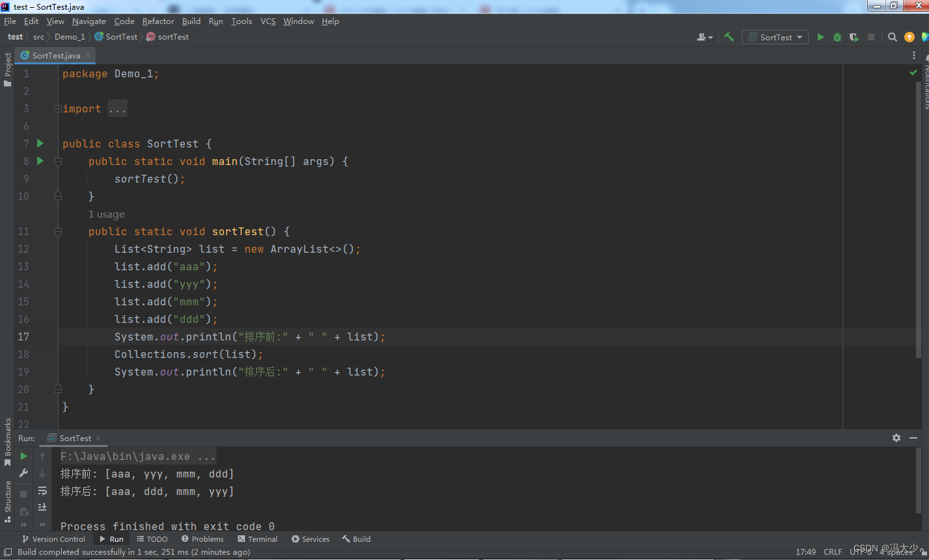
Task: Click the green inspection checkmark
Action: click(913, 73)
